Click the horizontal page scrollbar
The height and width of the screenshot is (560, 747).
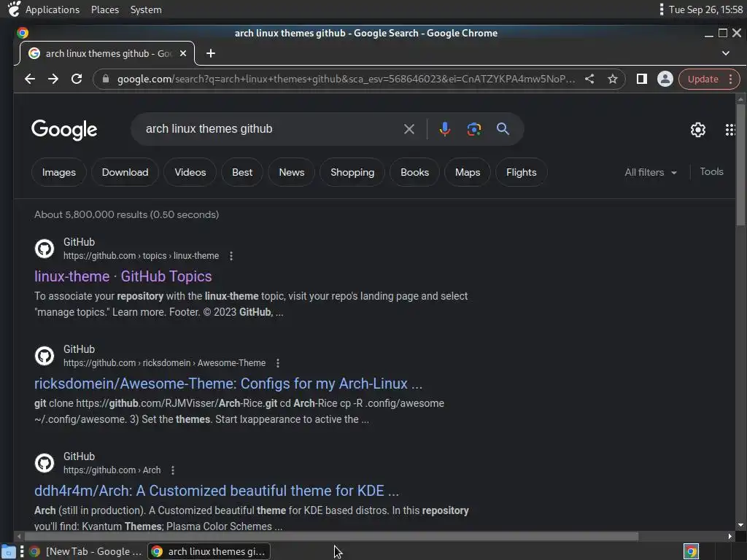tap(331, 536)
